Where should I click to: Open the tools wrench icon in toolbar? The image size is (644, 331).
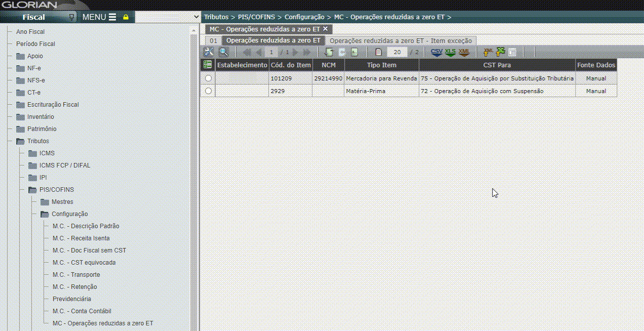[x=209, y=52]
